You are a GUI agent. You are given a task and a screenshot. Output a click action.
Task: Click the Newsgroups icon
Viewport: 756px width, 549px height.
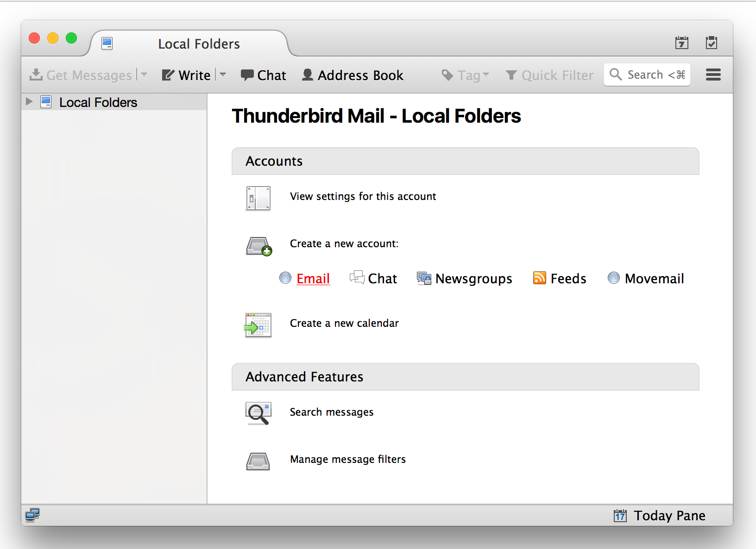point(424,278)
